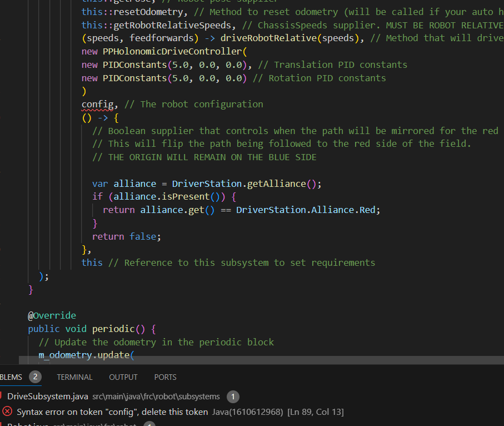504x426 pixels.
Task: Click the PPHolonomicDriveController constructor call
Action: (x=172, y=52)
